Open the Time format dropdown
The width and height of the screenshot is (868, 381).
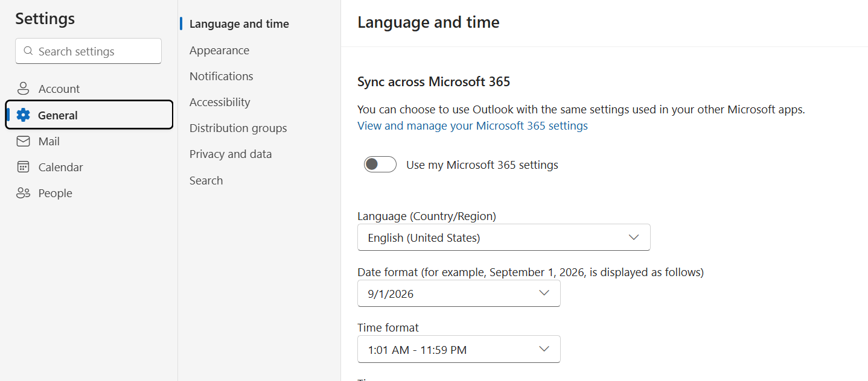459,349
